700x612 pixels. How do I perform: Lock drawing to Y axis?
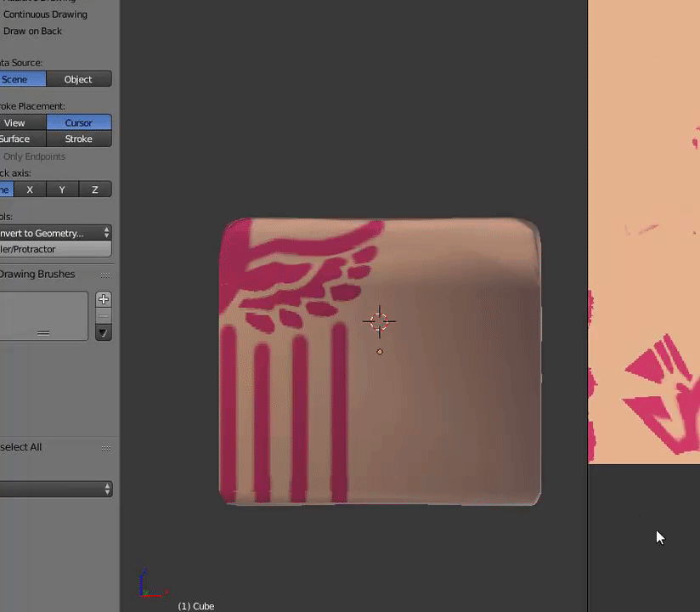tap(62, 190)
